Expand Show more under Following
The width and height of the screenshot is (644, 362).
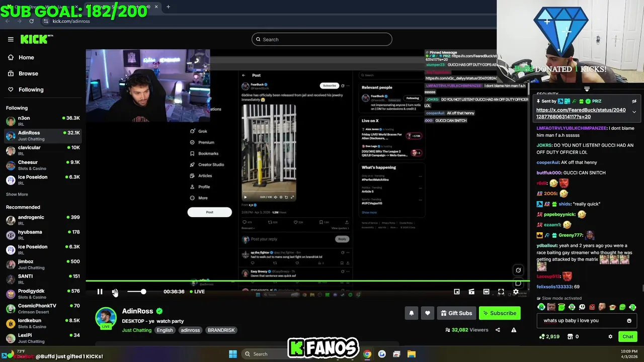[x=17, y=194]
